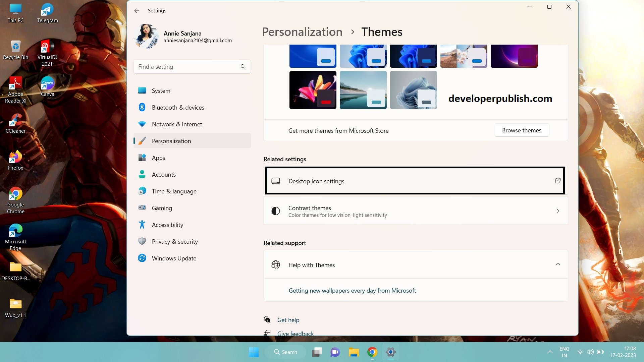Open the Getting new wallpapers link
The height and width of the screenshot is (362, 644).
[352, 290]
